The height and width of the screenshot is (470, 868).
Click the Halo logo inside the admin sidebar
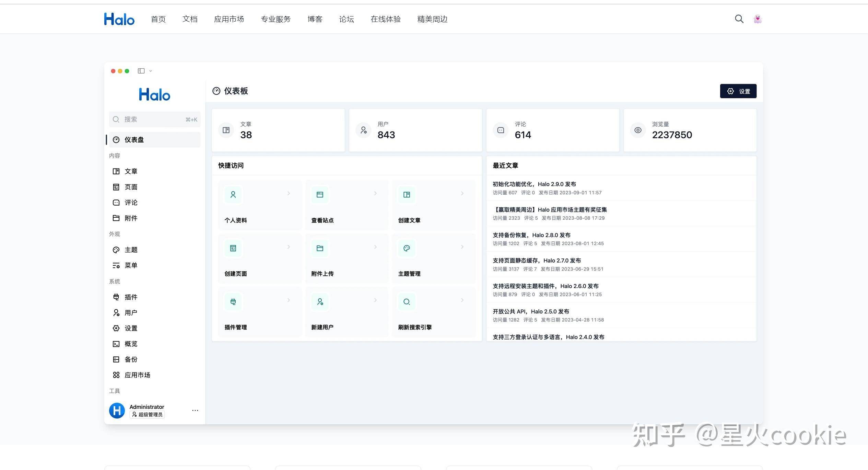(154, 94)
